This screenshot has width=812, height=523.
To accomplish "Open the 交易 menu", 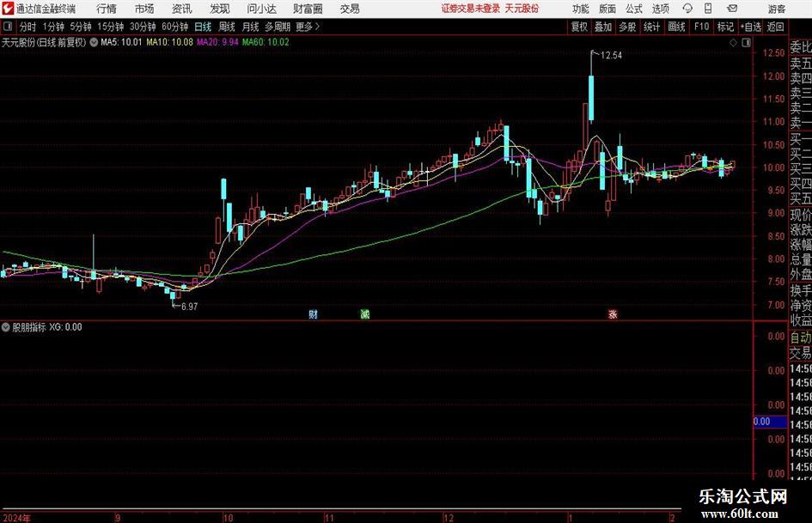I will [x=350, y=9].
